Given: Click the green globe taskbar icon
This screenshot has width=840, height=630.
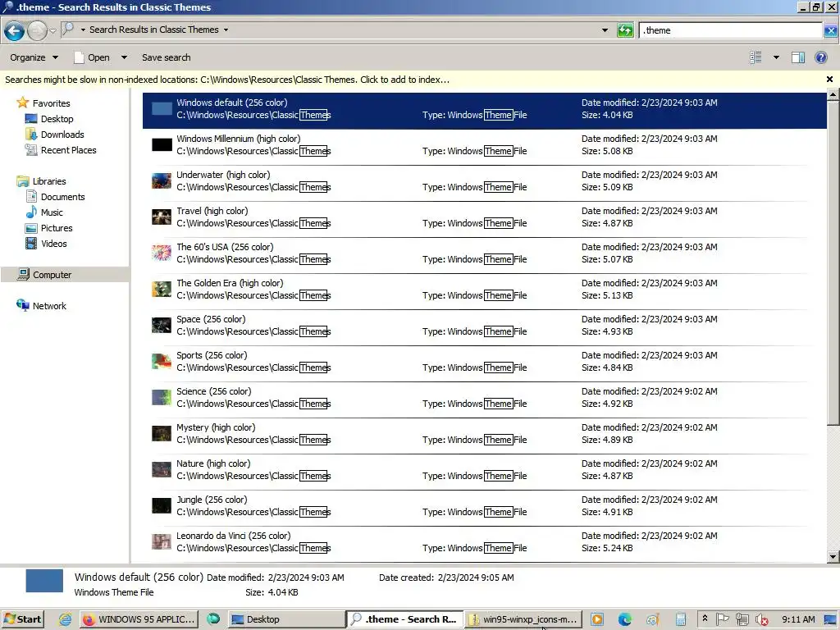Looking at the screenshot, I should click(213, 619).
